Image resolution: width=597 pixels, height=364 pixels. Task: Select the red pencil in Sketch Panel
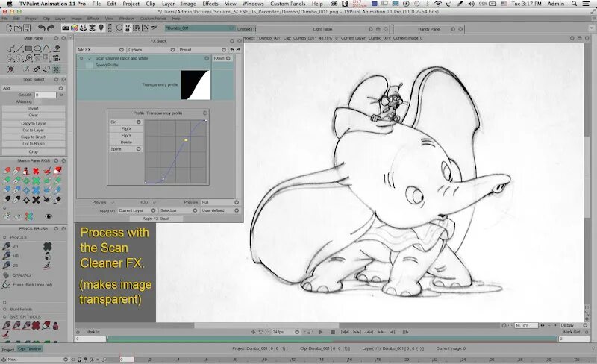click(x=7, y=171)
